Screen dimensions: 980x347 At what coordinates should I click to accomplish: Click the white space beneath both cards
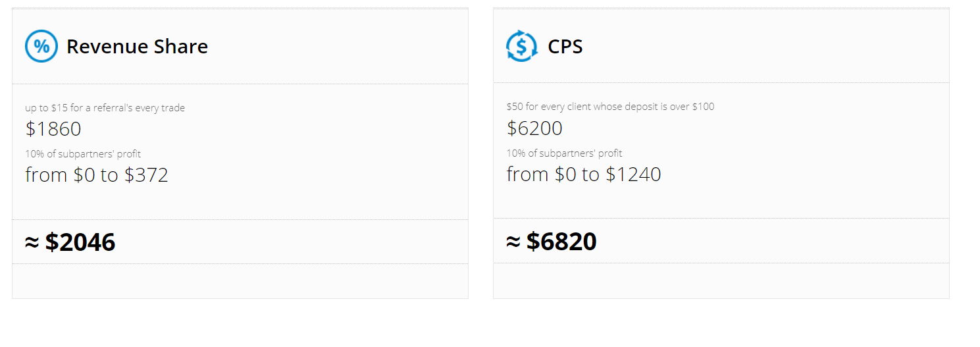pyautogui.click(x=480, y=324)
